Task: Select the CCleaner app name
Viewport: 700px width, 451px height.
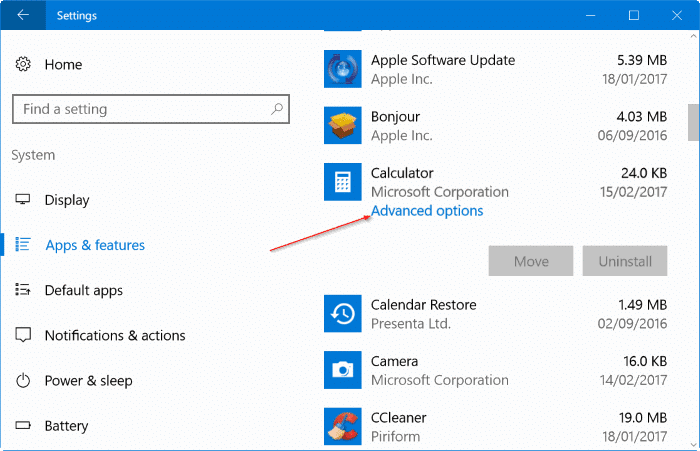Action: [398, 418]
